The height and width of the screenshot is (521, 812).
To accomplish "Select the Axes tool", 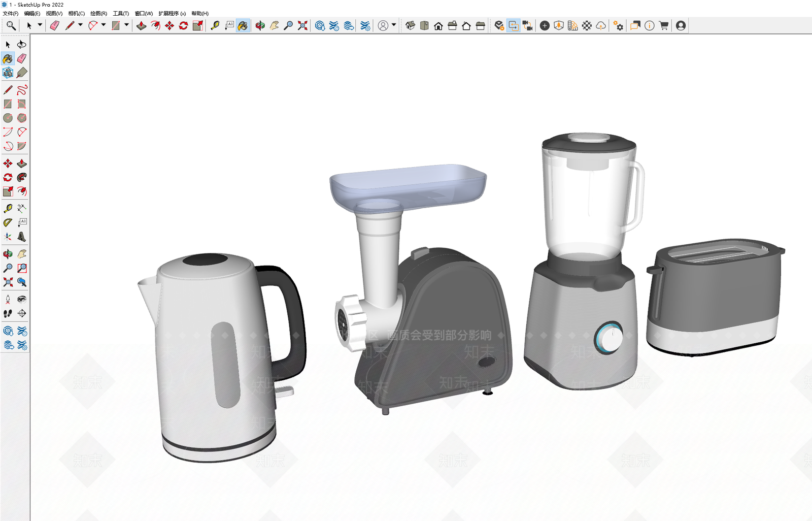I will 8,237.
